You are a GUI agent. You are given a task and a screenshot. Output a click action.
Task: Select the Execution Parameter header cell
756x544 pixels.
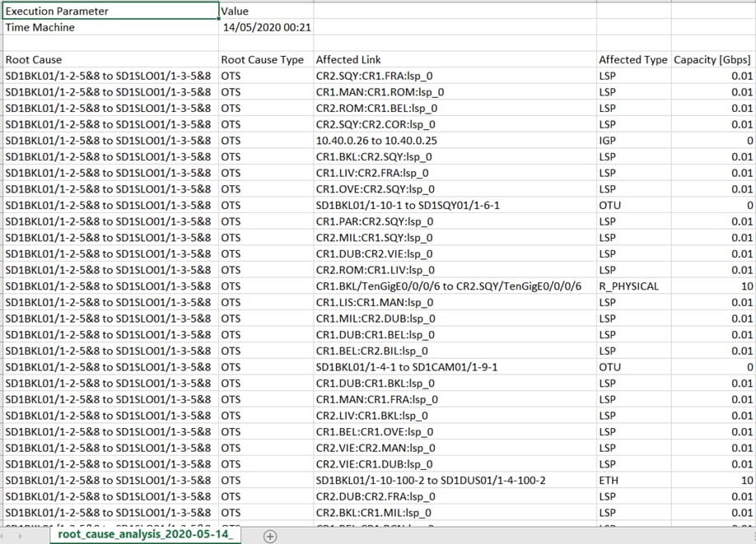coord(109,11)
